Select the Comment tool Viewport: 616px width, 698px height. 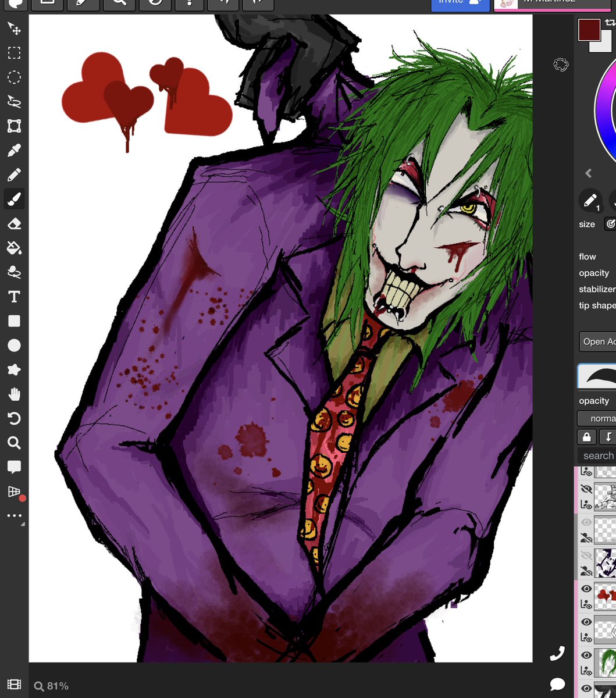click(x=14, y=467)
